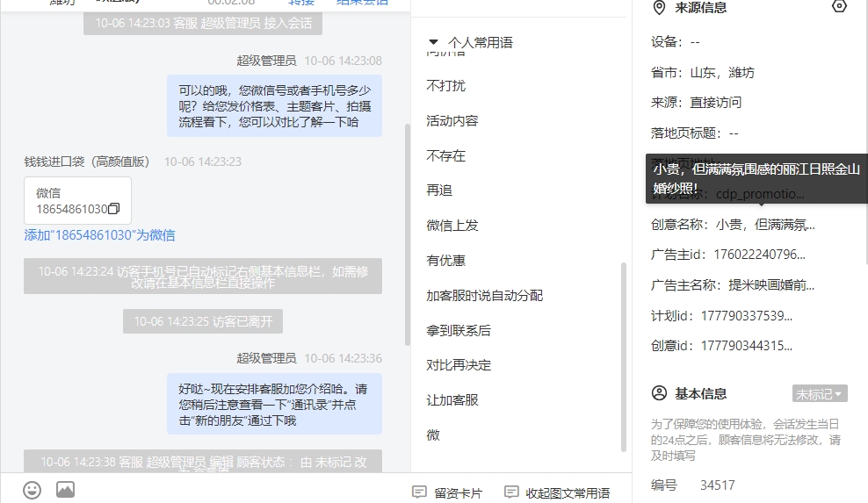This screenshot has width=868, height=503.
Task: Copy the WeChat number 18654861030
Action: [x=114, y=209]
